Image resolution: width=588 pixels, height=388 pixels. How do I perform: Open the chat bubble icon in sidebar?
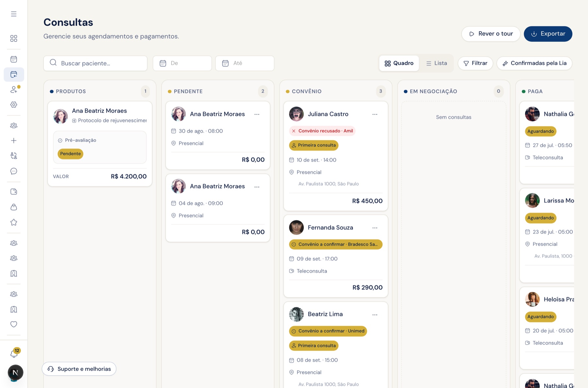[14, 171]
